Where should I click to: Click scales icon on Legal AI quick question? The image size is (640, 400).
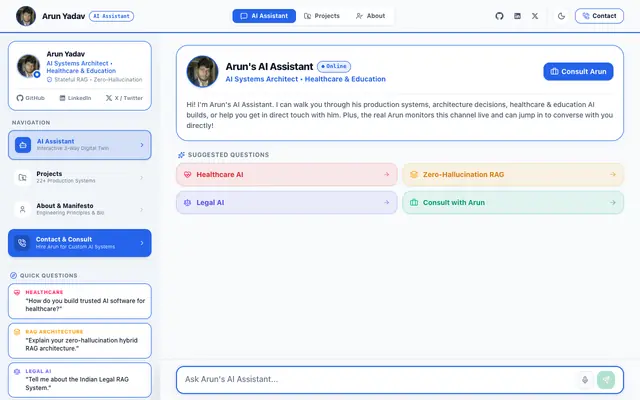[17, 371]
